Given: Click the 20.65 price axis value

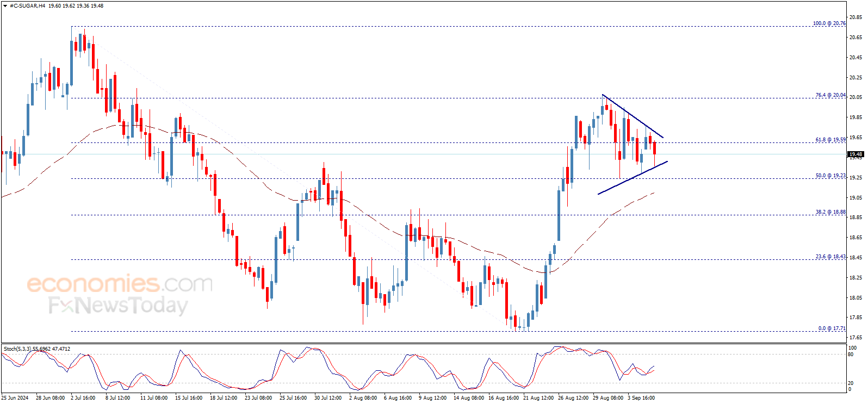Looking at the screenshot, I should click(x=855, y=38).
